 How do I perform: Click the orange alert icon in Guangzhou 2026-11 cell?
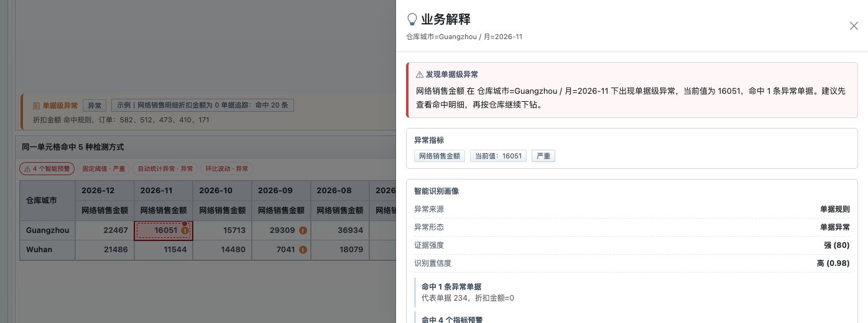(185, 230)
